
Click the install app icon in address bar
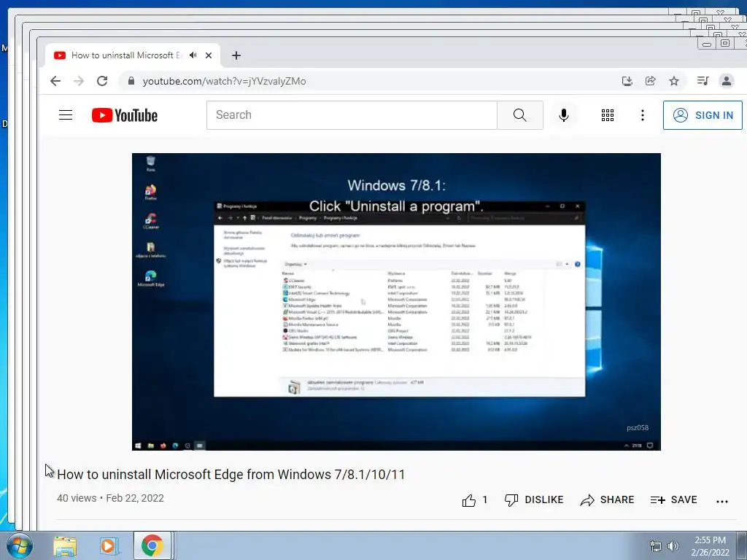627,81
